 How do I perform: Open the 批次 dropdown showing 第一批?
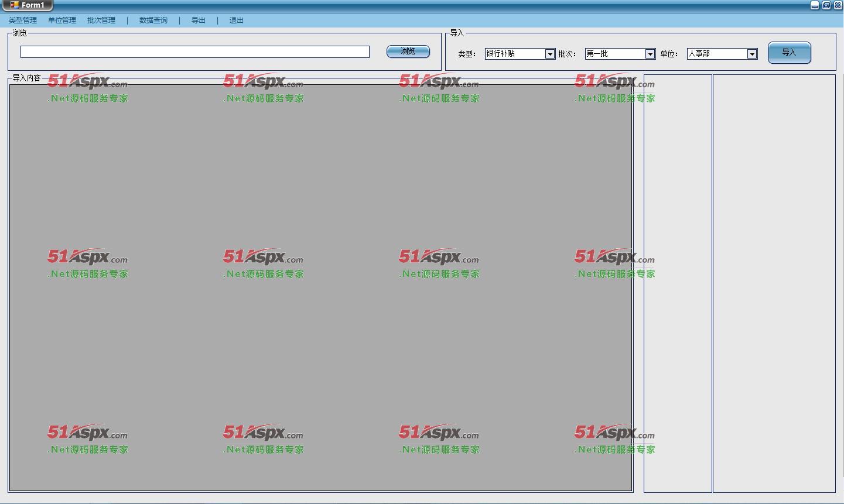[650, 54]
